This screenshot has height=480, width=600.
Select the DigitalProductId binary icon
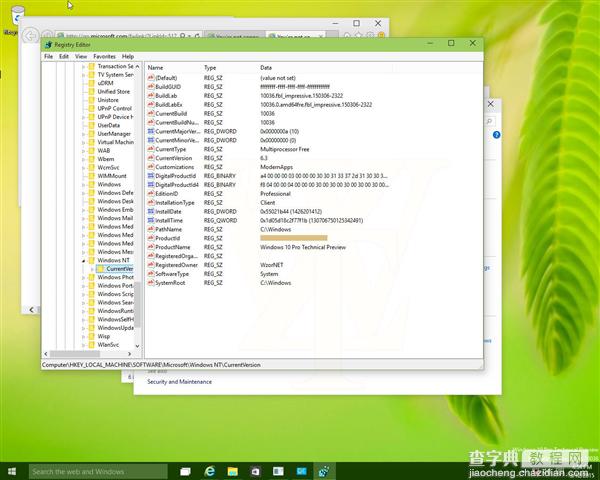[151, 176]
